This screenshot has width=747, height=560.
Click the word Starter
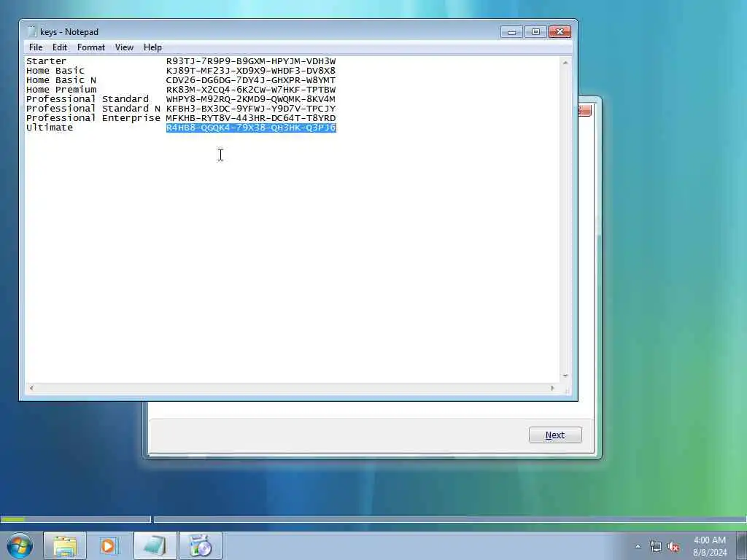pyautogui.click(x=46, y=61)
